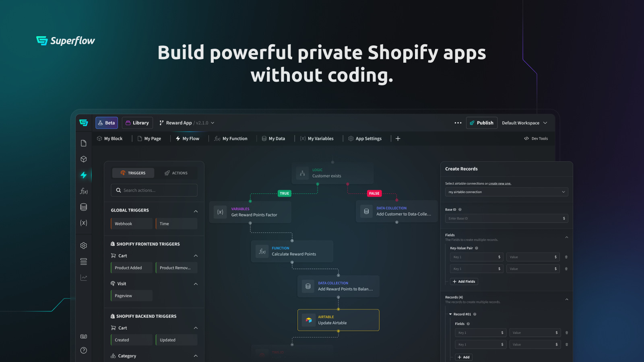Switch to the My Flow tab

point(188,139)
